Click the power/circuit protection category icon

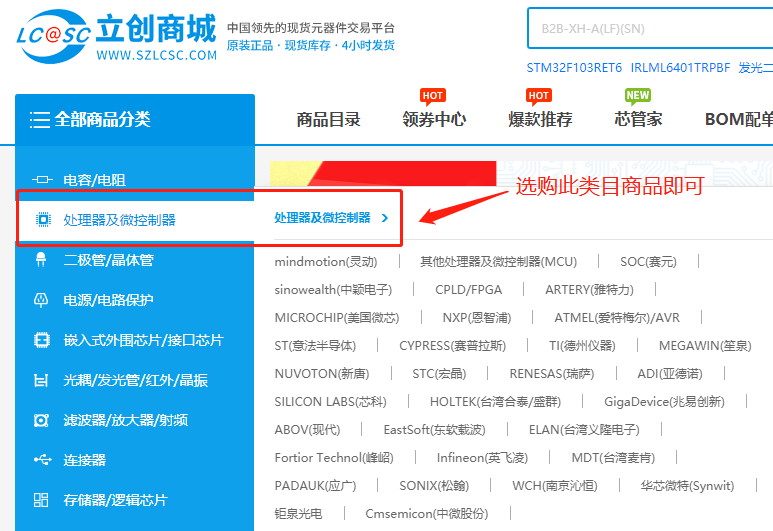click(x=41, y=300)
